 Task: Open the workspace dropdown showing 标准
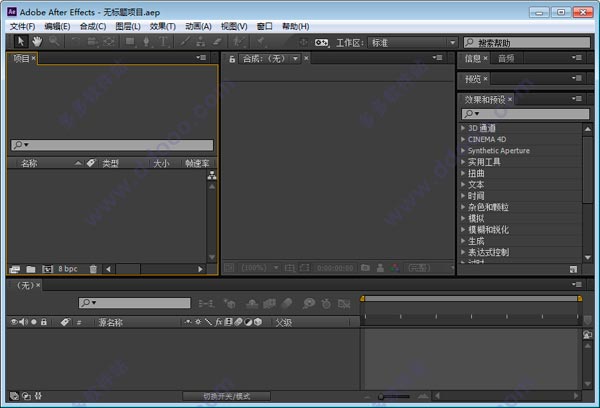[412, 42]
